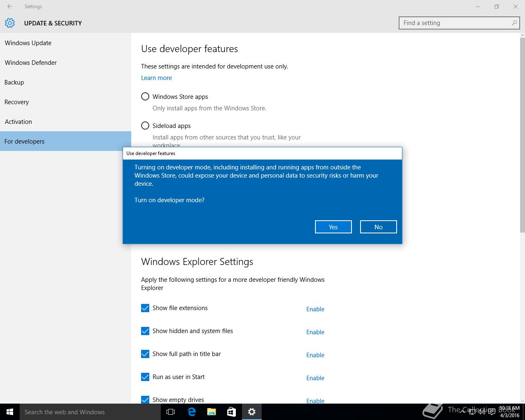Click the scrollbar down arrow

(522, 401)
